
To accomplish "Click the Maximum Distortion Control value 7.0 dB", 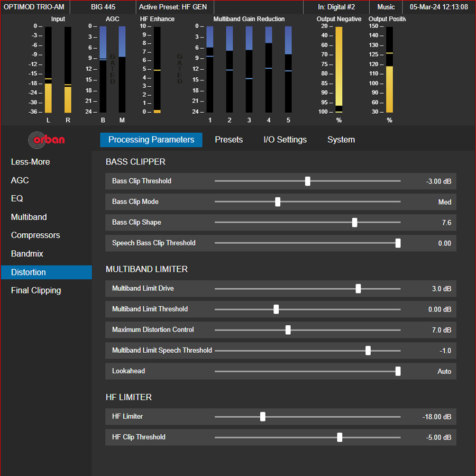I will 442,330.
